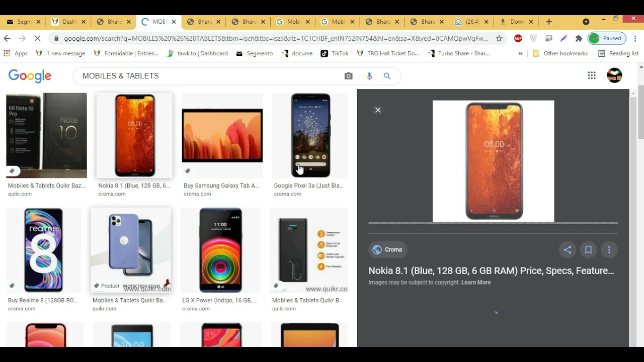Open the Google account profile picture

[614, 75]
